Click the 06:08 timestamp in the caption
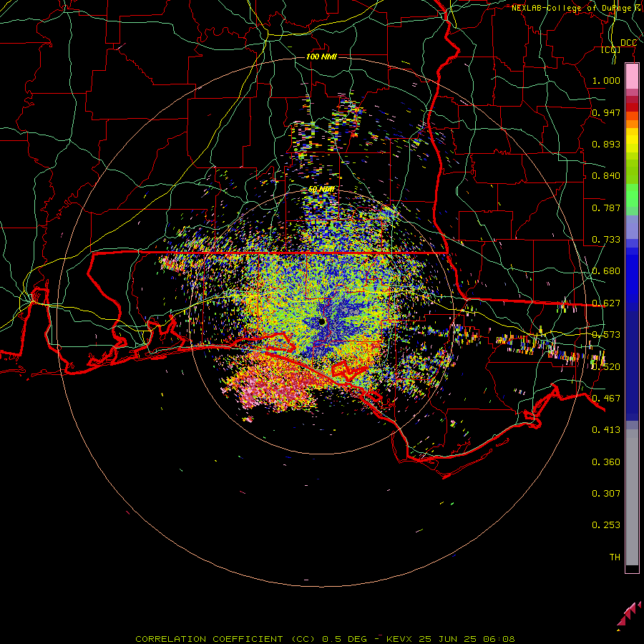Screen dimensions: 644x644 499,639
